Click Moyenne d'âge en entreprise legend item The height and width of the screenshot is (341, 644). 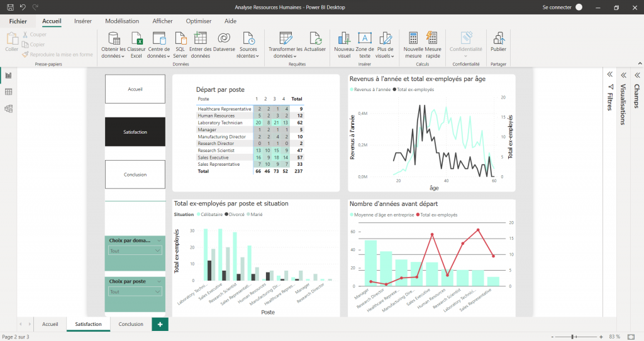[382, 215]
